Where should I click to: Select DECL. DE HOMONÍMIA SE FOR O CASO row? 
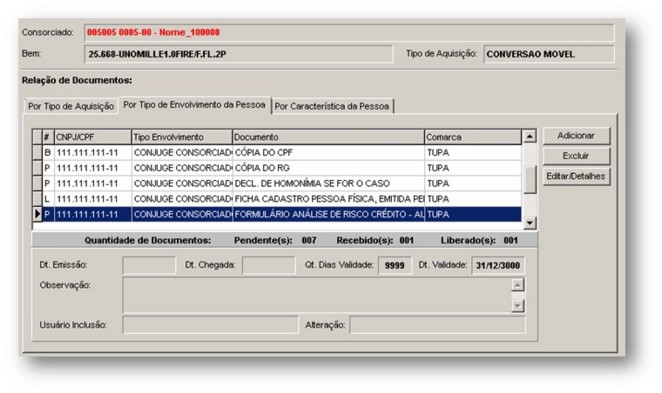[x=277, y=184]
